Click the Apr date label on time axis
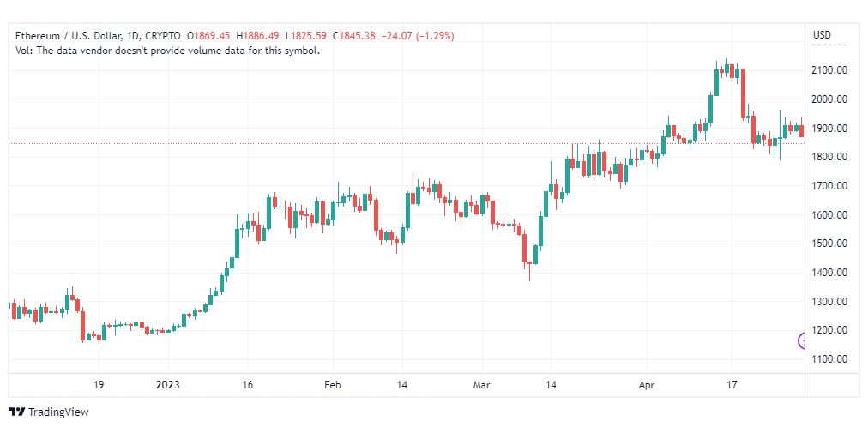 tap(646, 385)
